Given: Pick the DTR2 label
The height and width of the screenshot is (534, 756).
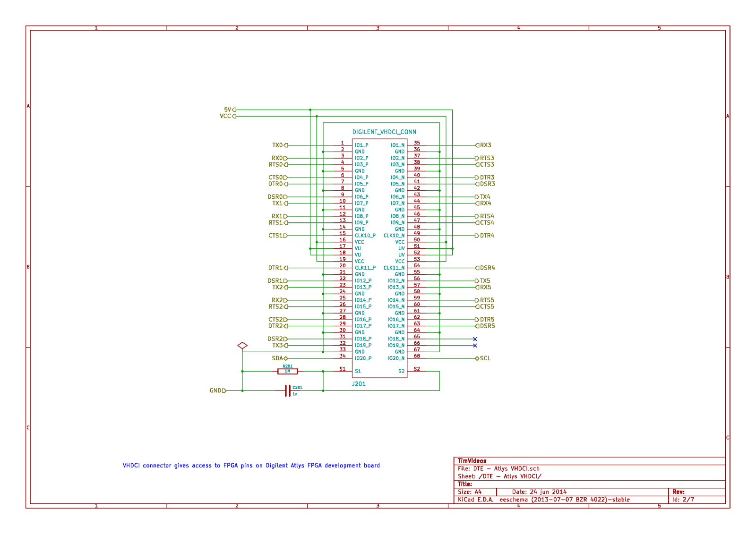Looking at the screenshot, I should point(278,326).
